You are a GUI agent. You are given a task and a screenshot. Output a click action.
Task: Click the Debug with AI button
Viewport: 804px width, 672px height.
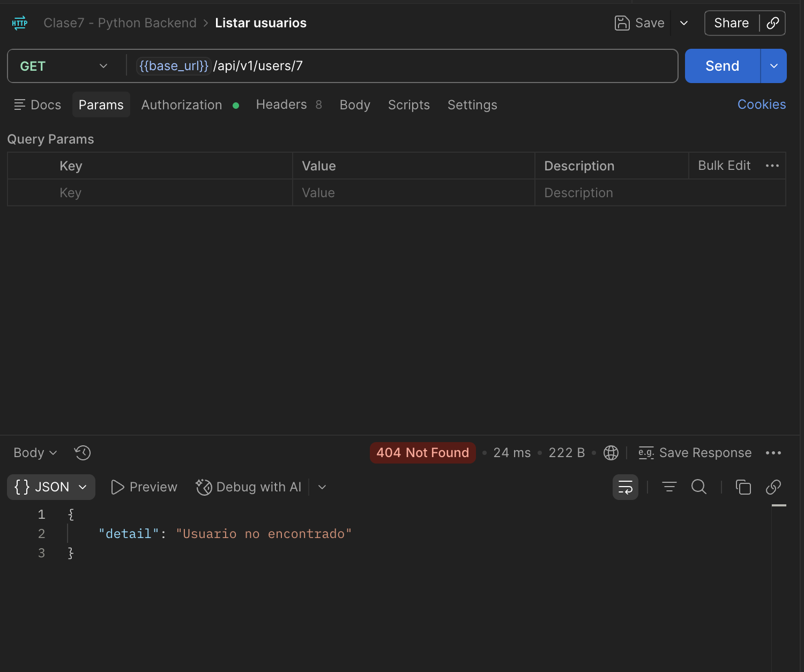(x=249, y=487)
